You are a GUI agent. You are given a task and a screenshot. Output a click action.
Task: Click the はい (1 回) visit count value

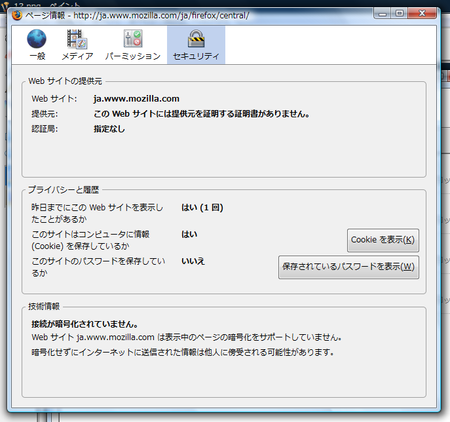point(202,208)
